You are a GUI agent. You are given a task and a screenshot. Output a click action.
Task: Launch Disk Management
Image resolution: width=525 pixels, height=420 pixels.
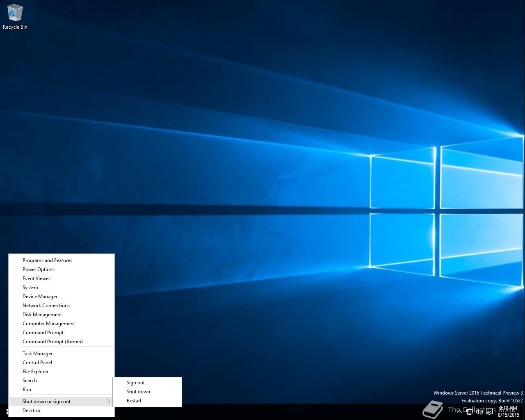[61, 315]
